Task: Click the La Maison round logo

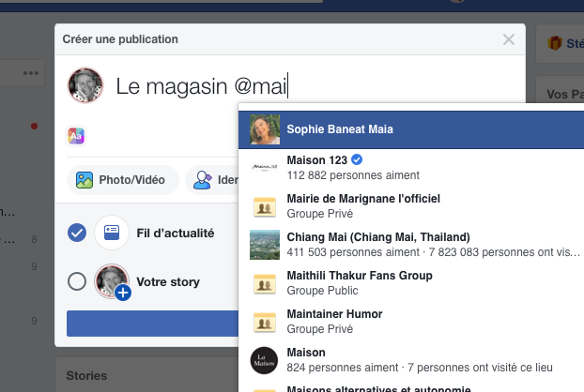Action: [264, 360]
